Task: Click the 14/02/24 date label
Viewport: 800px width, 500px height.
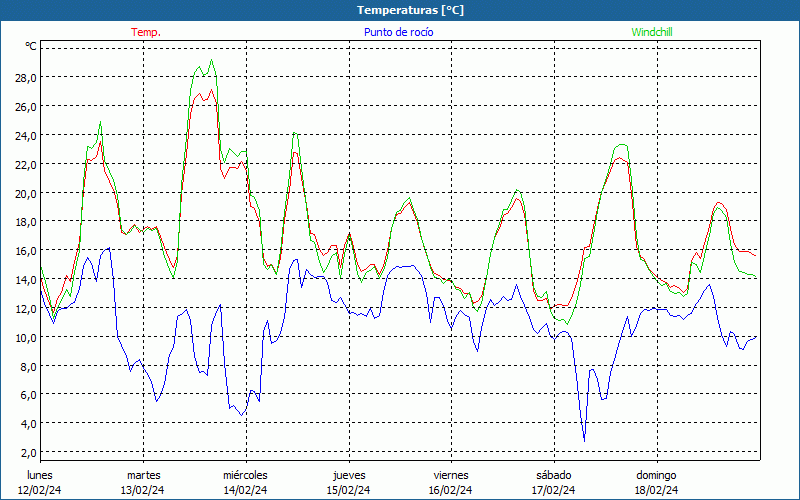Action: click(245, 490)
